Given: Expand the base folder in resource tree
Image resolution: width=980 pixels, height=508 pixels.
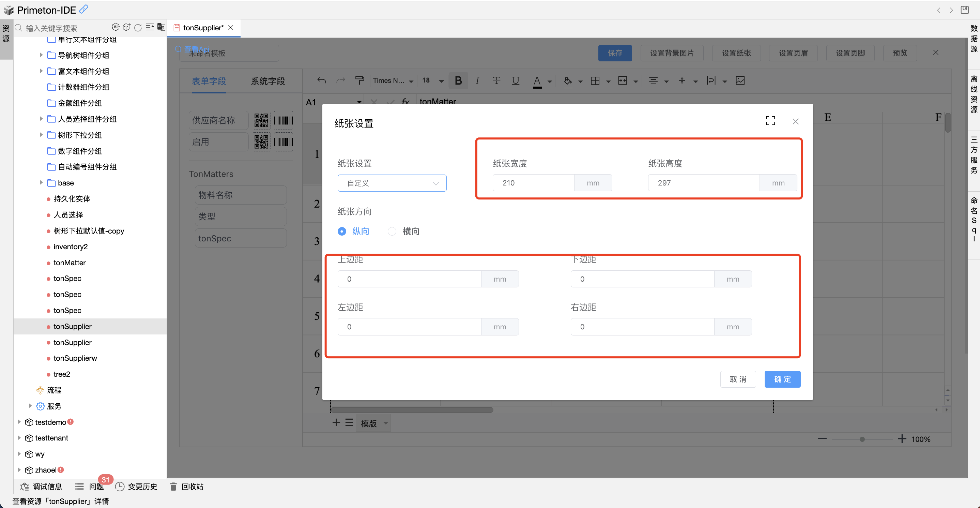Looking at the screenshot, I should click(x=41, y=183).
